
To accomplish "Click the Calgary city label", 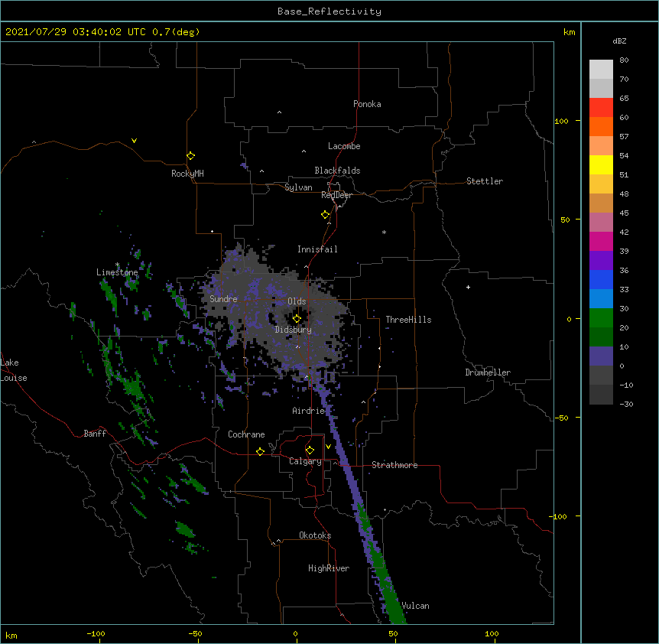I will click(305, 461).
